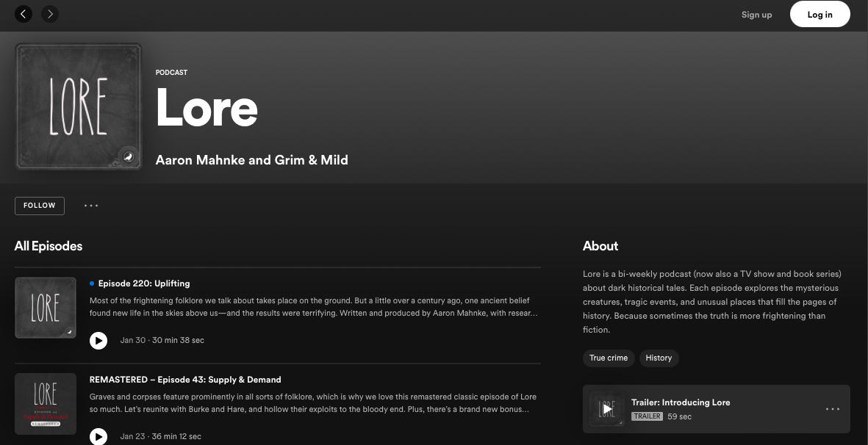Click the Log in button

point(819,15)
